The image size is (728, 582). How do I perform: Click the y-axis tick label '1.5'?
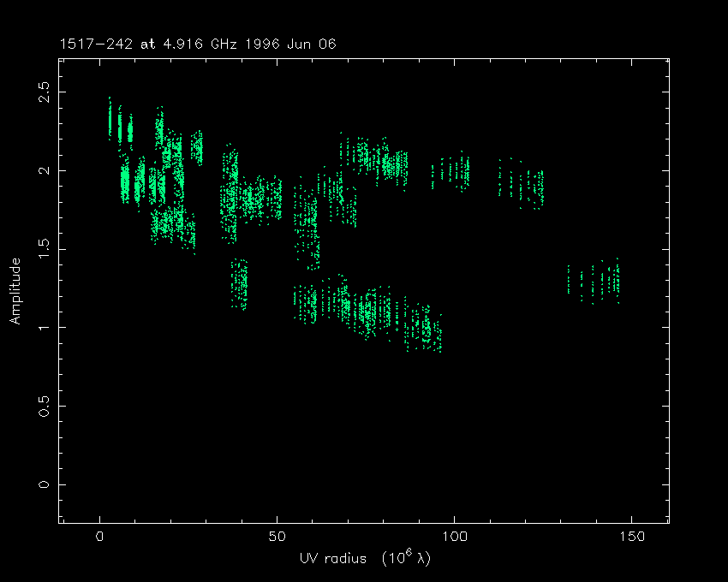pos(45,249)
